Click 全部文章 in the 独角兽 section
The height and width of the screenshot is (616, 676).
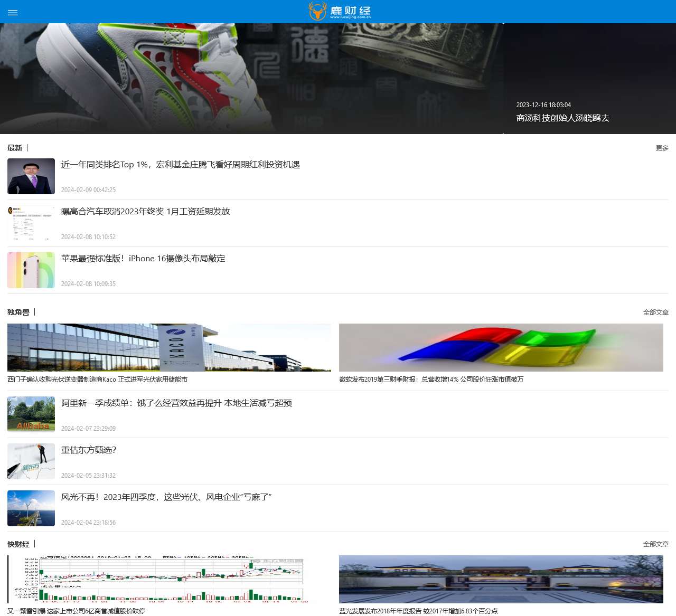click(655, 312)
